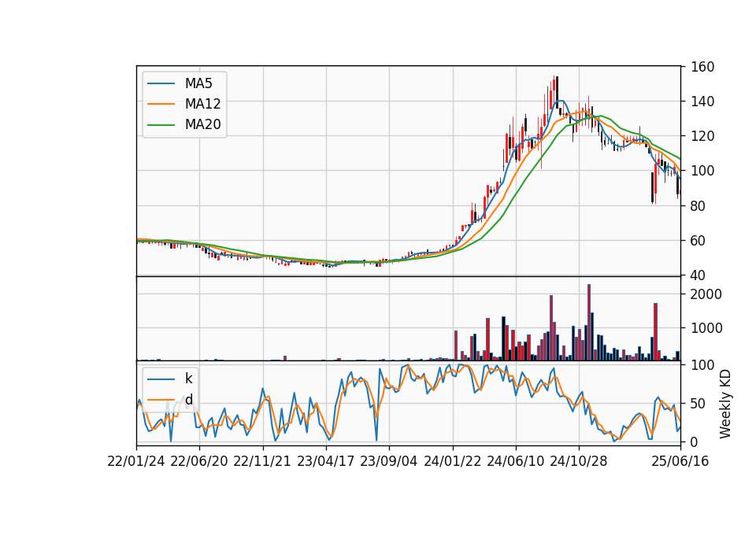Click the orange d legend line sample
Screen dimensions: 756x543
point(161,400)
